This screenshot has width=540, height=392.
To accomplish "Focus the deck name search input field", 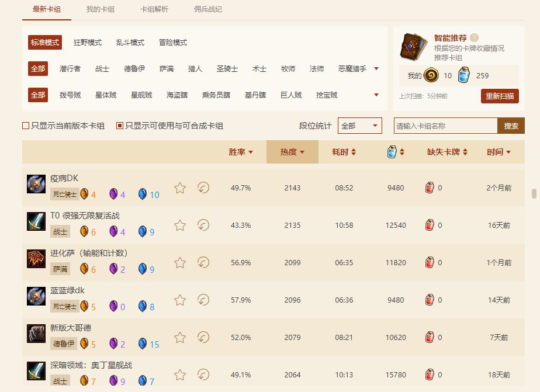I will [445, 126].
